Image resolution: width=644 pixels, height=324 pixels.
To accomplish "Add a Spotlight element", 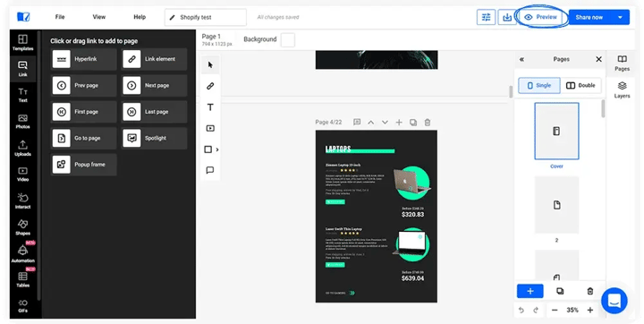I will [x=154, y=138].
